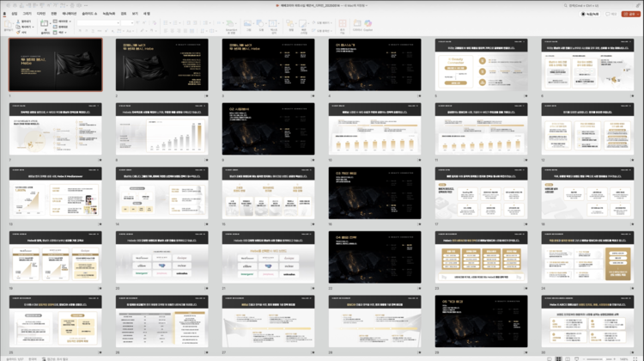Open the Design ribbon tab

(41, 14)
